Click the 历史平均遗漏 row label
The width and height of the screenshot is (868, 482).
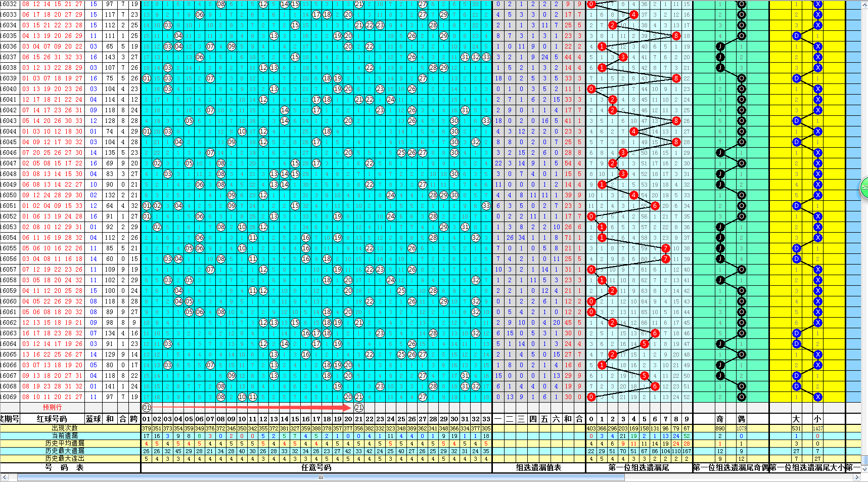65,444
